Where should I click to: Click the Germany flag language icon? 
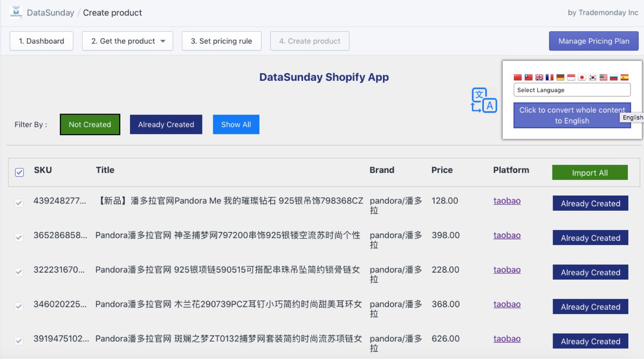(560, 77)
